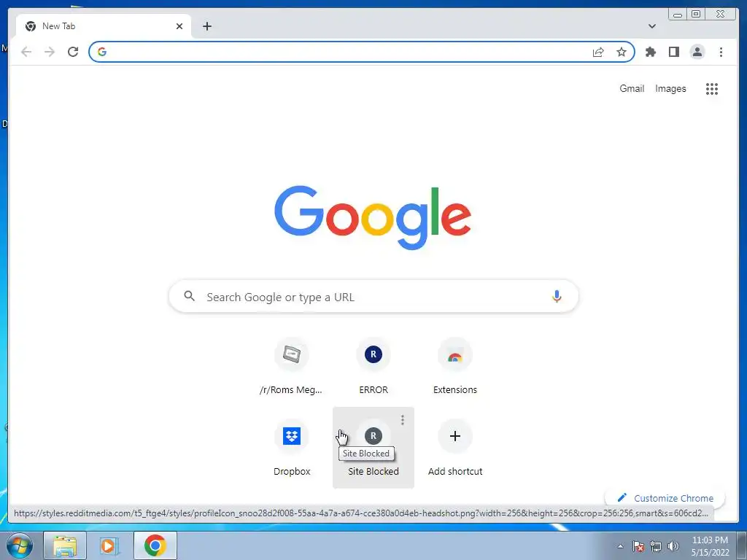Open the Dropbox shortcut

292,448
